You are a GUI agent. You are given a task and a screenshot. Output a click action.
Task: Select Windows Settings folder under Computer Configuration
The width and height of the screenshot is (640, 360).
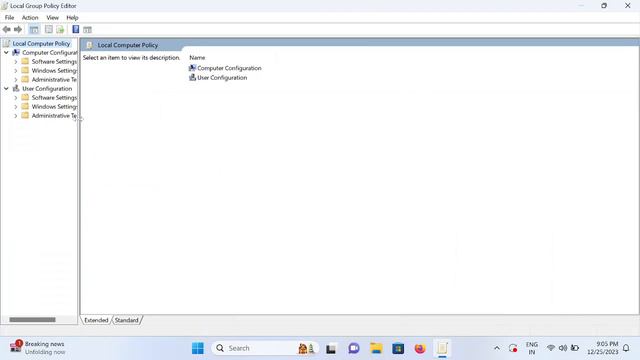pyautogui.click(x=54, y=71)
